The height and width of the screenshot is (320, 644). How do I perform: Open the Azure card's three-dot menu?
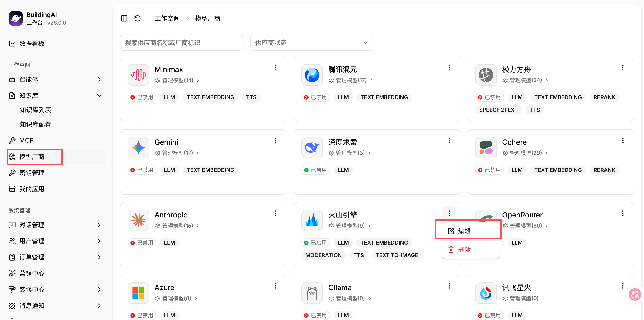coord(275,286)
